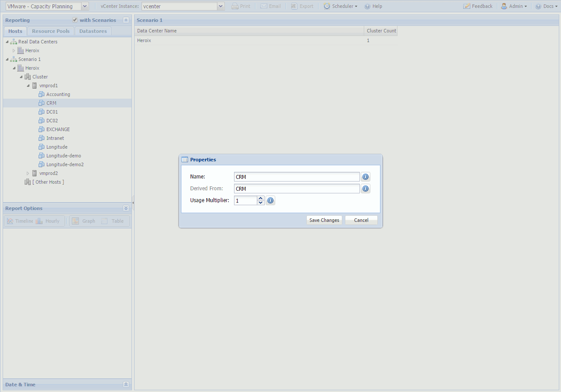Switch to the Resource Pools tab
Screen dimensions: 561x392
[x=51, y=31]
